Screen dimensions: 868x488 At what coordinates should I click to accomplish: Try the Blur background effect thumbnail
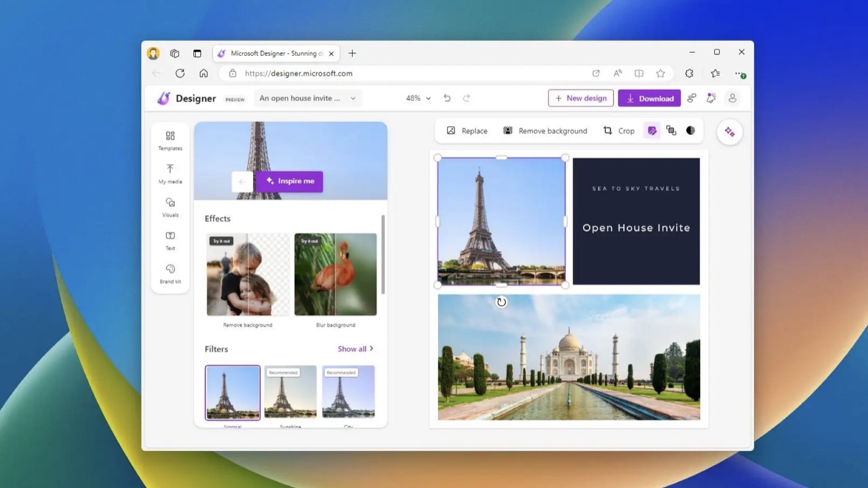point(335,274)
